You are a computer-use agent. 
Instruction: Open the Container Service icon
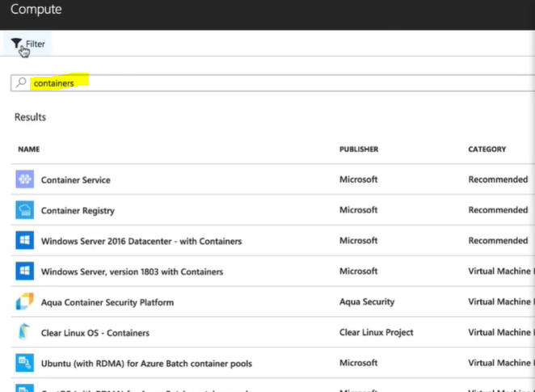click(x=24, y=179)
